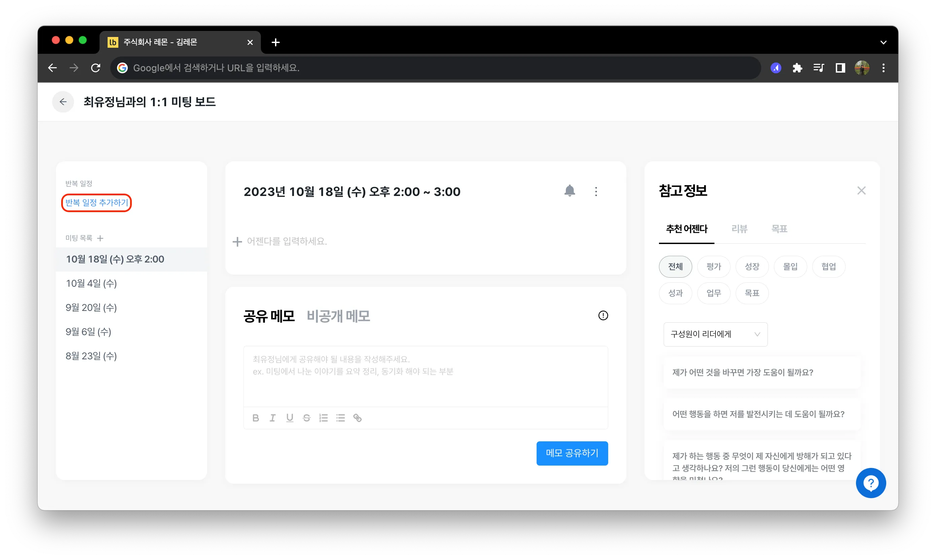Select the 전체 filter chip

point(675,267)
